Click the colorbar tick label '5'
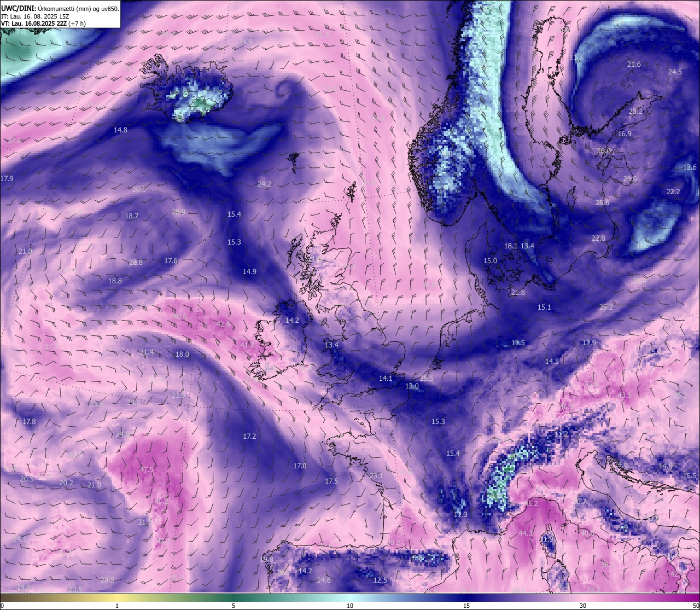The height and width of the screenshot is (610, 700). click(234, 606)
